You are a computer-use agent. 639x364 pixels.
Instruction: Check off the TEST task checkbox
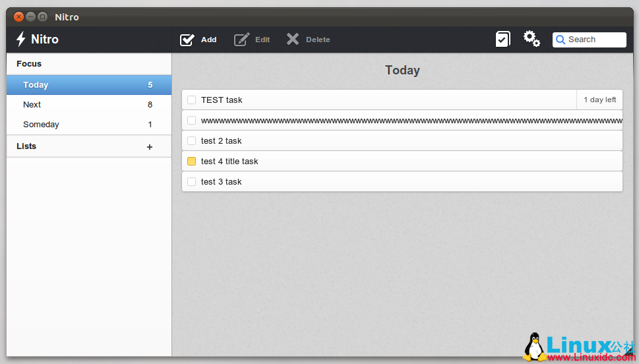(192, 100)
